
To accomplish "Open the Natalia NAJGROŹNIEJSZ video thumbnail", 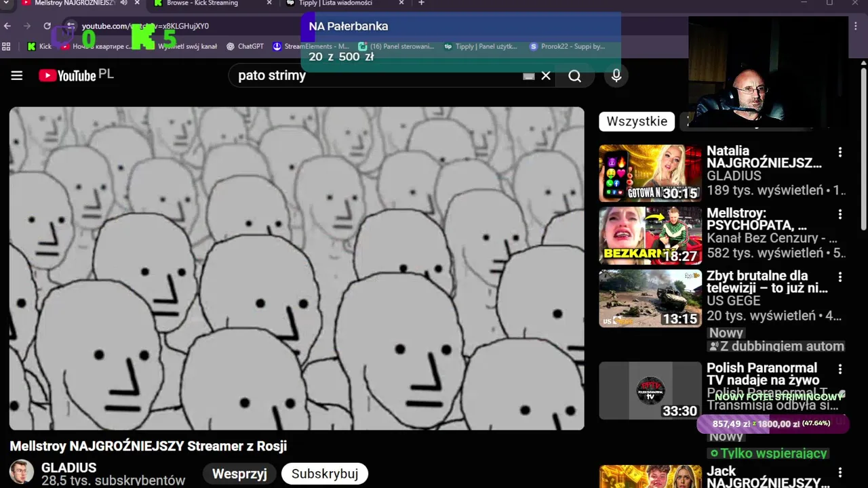I will click(650, 173).
